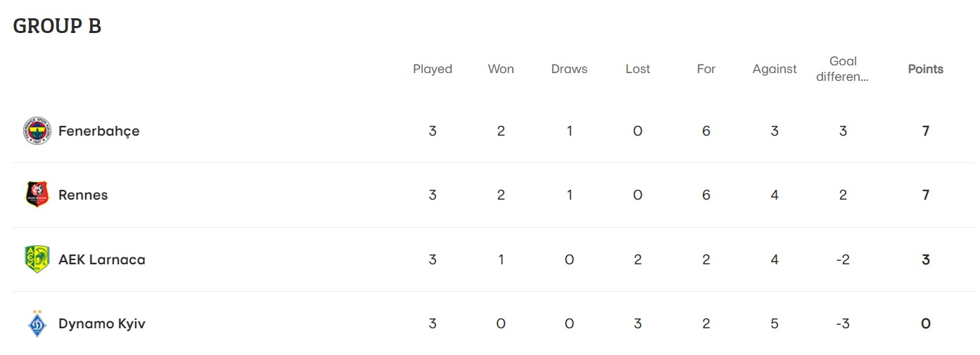Click the AEK Larnaca club crest icon

[x=37, y=259]
